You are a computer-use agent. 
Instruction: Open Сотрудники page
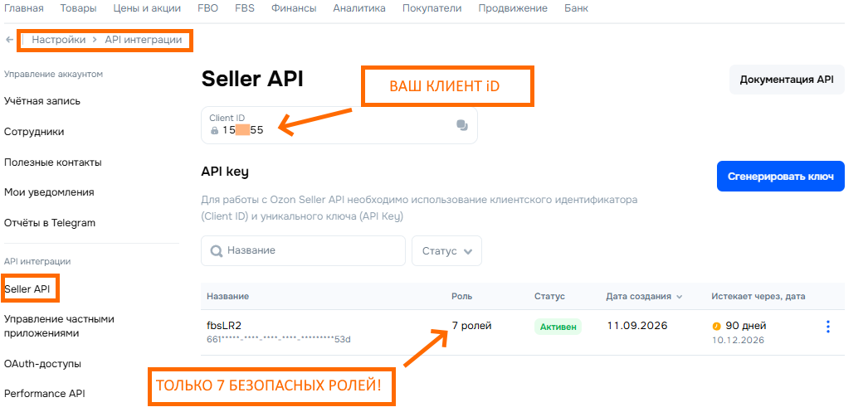[x=34, y=132]
